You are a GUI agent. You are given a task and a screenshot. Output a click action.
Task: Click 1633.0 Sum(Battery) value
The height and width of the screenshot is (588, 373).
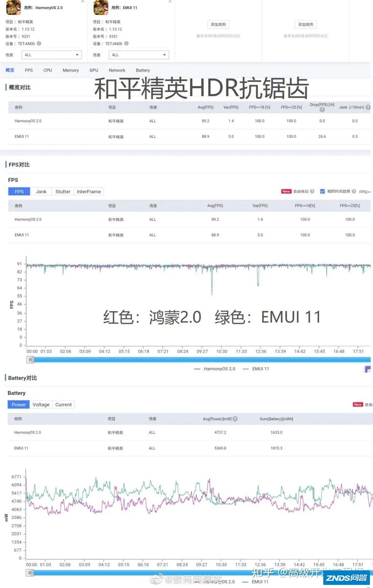276,432
